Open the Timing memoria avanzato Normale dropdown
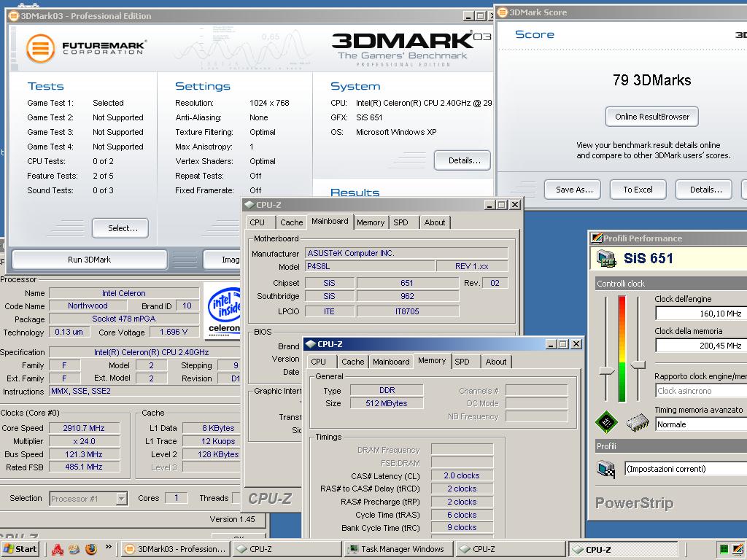The height and width of the screenshot is (560, 747). tap(701, 424)
